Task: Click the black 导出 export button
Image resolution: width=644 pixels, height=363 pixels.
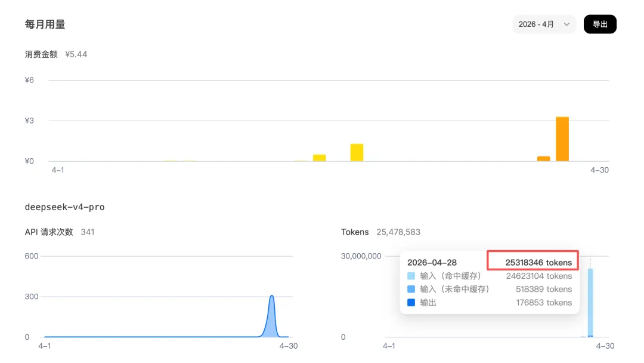Action: [x=599, y=24]
